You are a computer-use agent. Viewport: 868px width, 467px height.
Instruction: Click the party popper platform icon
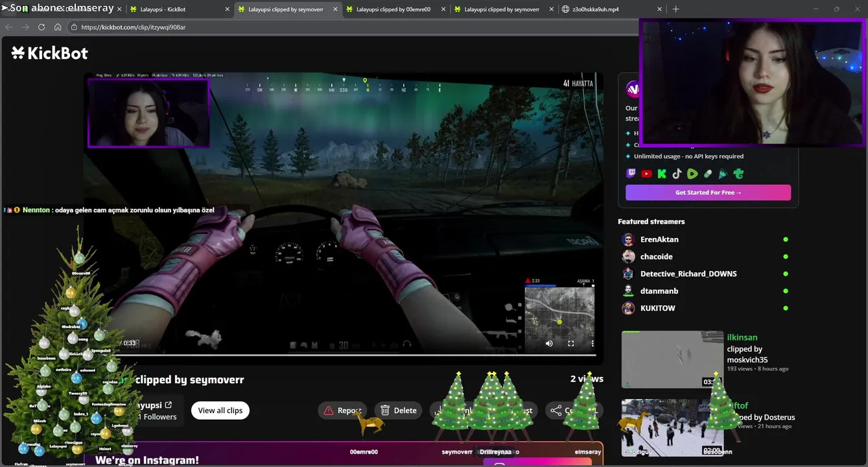pyautogui.click(x=723, y=174)
